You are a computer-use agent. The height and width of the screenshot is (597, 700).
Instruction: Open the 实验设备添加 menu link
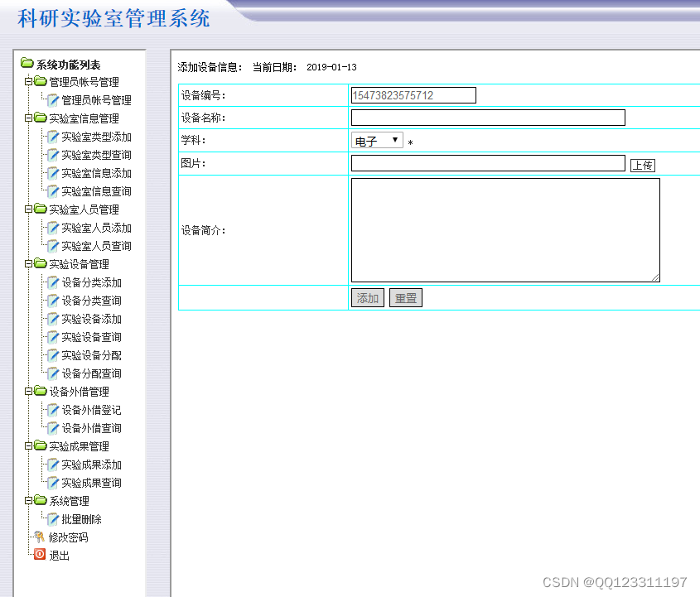91,319
